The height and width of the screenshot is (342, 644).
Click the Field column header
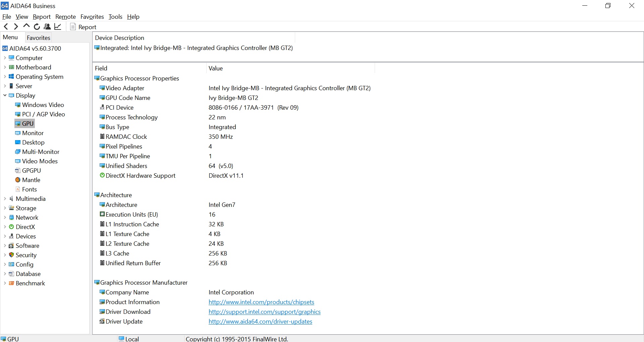point(150,68)
